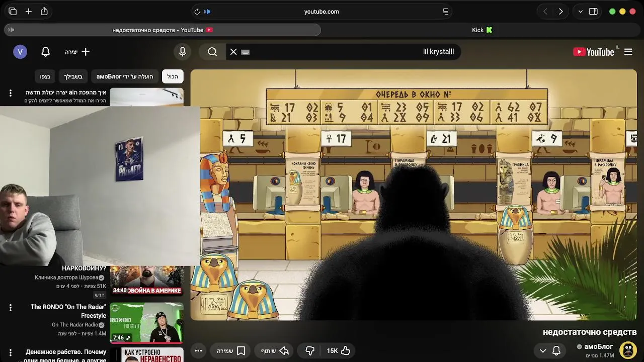Image resolution: width=644 pixels, height=362 pixels.
Task: Click the Safari share icon
Action: pos(44,11)
